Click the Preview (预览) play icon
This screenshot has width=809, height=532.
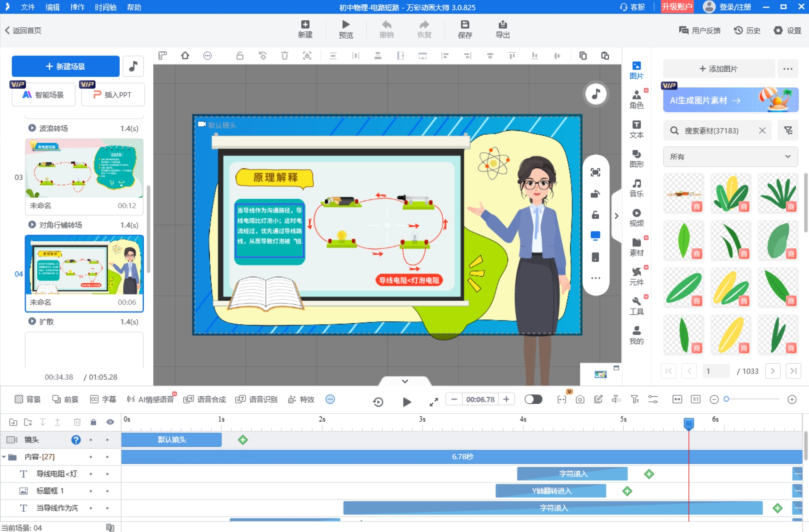(346, 25)
